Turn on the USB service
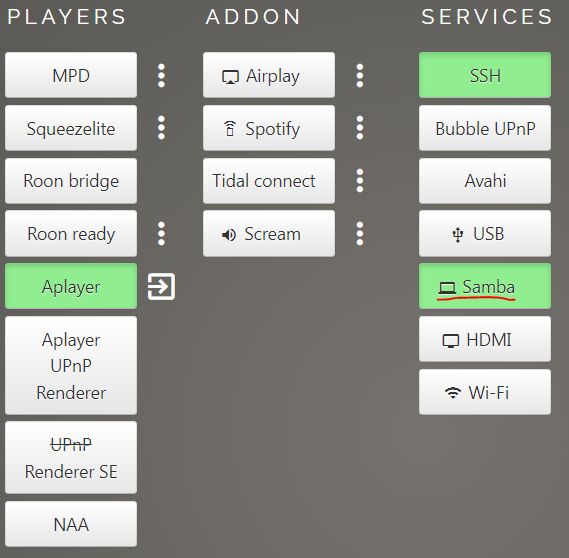The width and height of the screenshot is (569, 558). pos(485,233)
